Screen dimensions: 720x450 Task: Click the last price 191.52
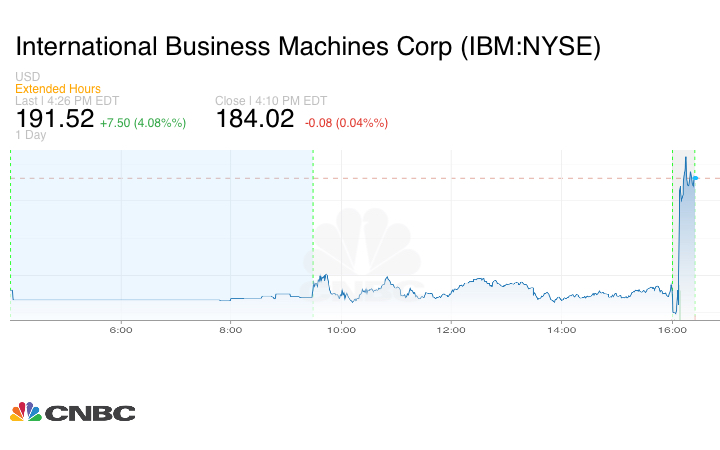[54, 120]
